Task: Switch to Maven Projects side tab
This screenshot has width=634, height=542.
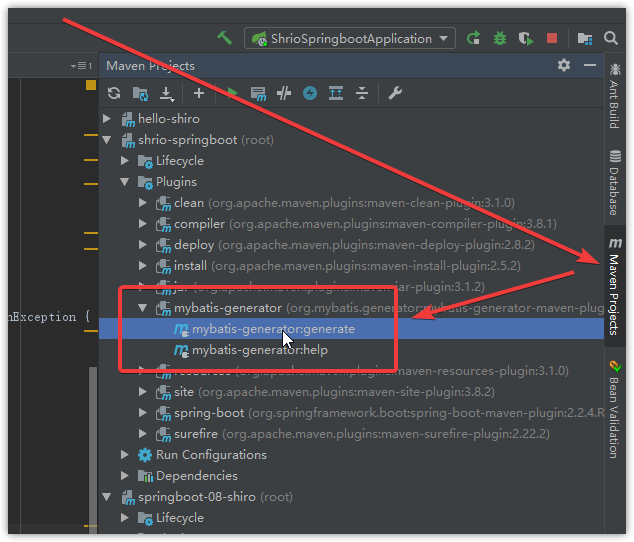Action: (x=615, y=286)
